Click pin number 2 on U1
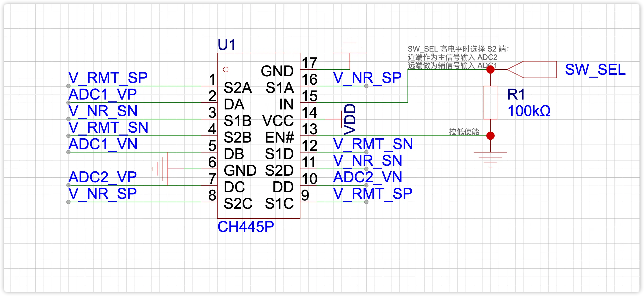This screenshot has width=644, height=296. click(x=212, y=96)
